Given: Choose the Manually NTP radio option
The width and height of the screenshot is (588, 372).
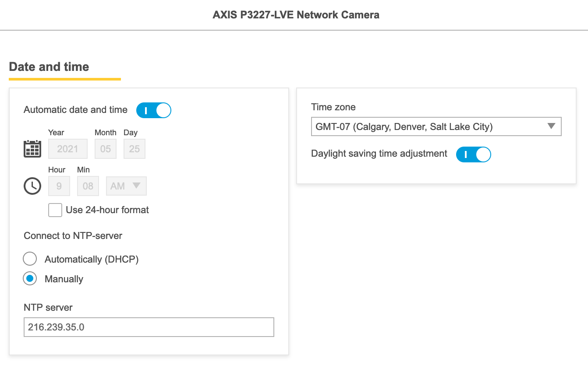Looking at the screenshot, I should [x=30, y=279].
